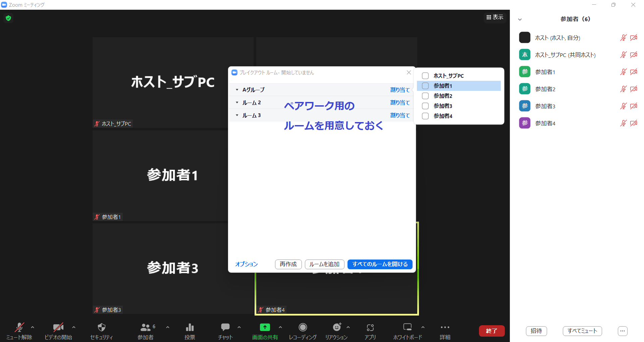644x342 pixels.
Task: Collapse the Aグループ room row
Action: (237, 90)
